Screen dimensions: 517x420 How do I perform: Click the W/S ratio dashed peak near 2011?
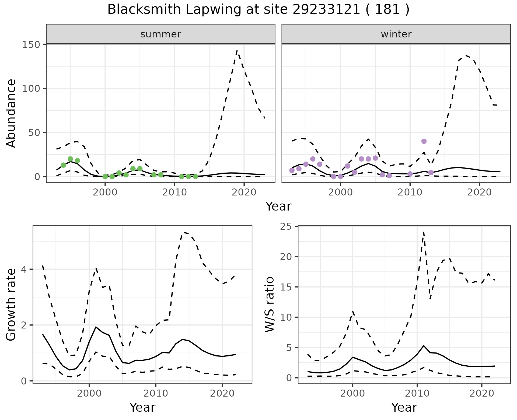pos(424,232)
